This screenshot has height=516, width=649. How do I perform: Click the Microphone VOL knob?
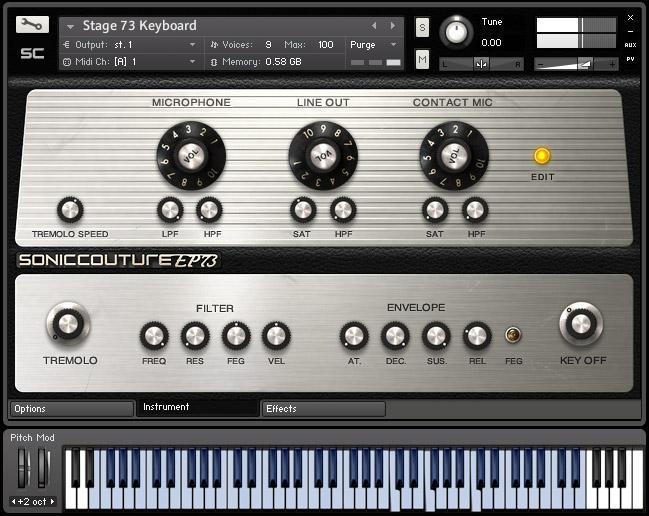tap(191, 156)
